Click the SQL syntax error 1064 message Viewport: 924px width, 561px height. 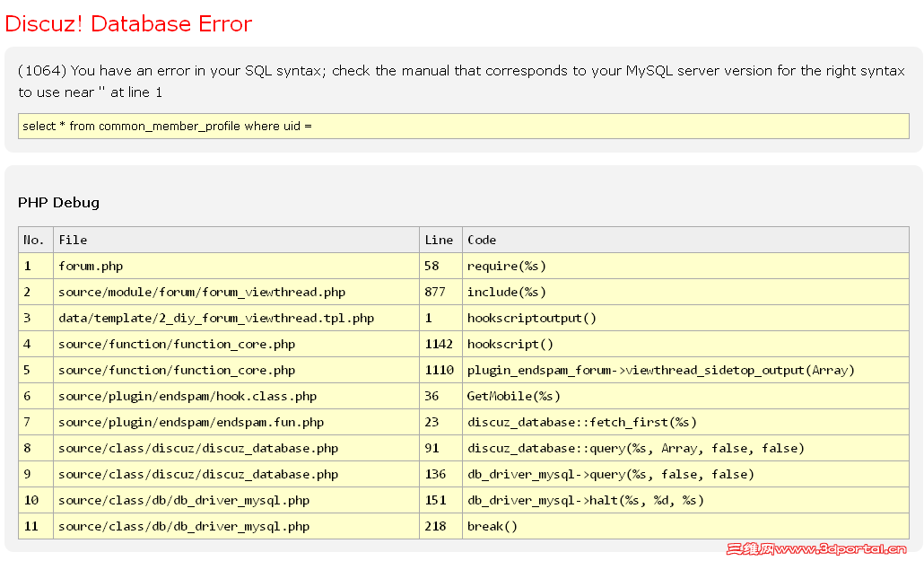[461, 81]
